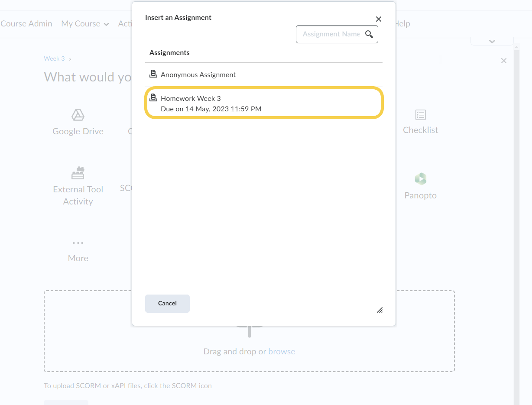Click the Anonymous Assignment icon
The width and height of the screenshot is (532, 405).
click(153, 74)
